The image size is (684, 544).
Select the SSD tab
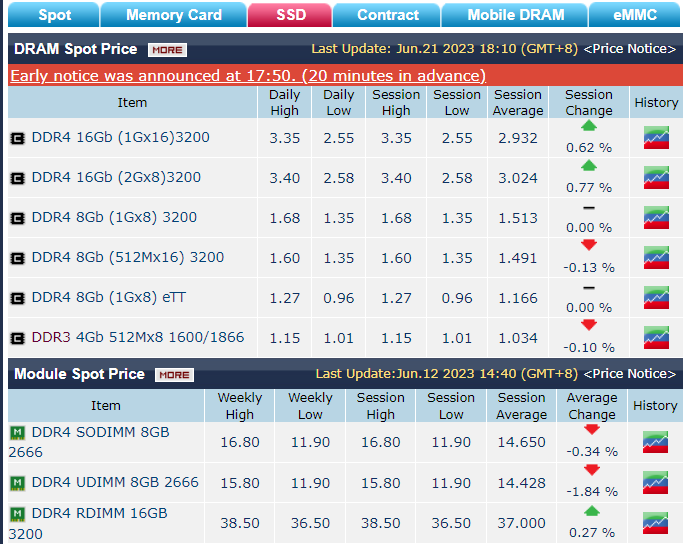tap(290, 15)
